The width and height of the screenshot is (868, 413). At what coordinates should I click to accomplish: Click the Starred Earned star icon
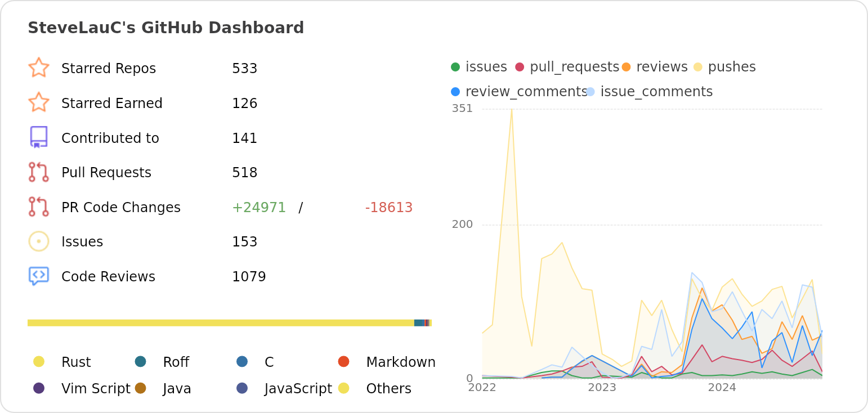coord(39,102)
